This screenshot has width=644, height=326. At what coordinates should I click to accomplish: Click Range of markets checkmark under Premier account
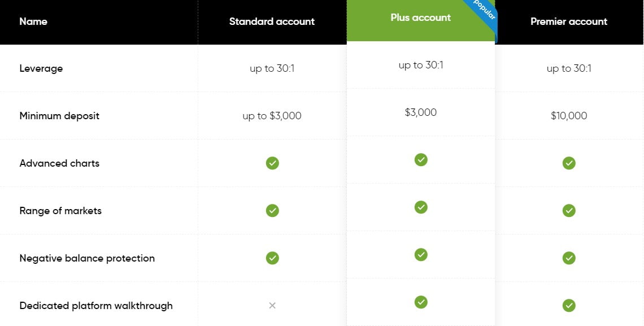tap(569, 211)
